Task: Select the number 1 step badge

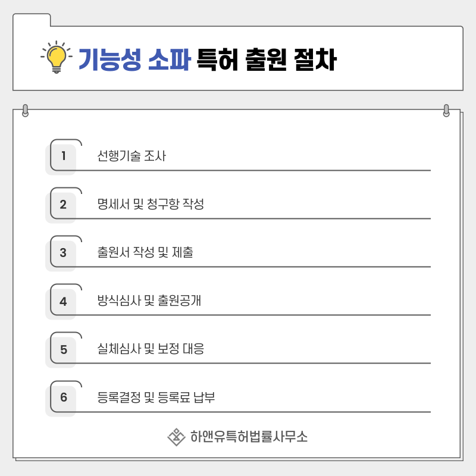Action: [x=63, y=156]
